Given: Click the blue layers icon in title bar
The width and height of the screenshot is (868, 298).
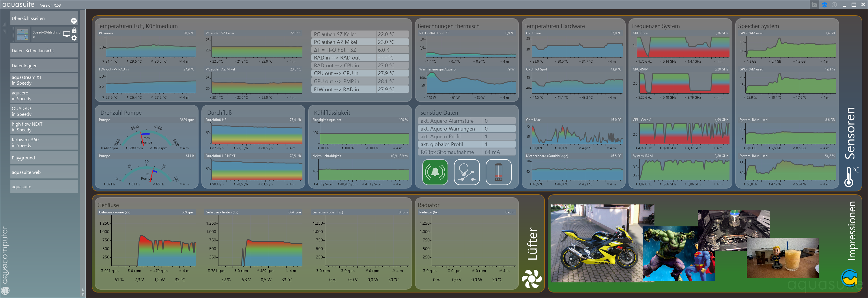Looking at the screenshot, I should coord(824,5).
